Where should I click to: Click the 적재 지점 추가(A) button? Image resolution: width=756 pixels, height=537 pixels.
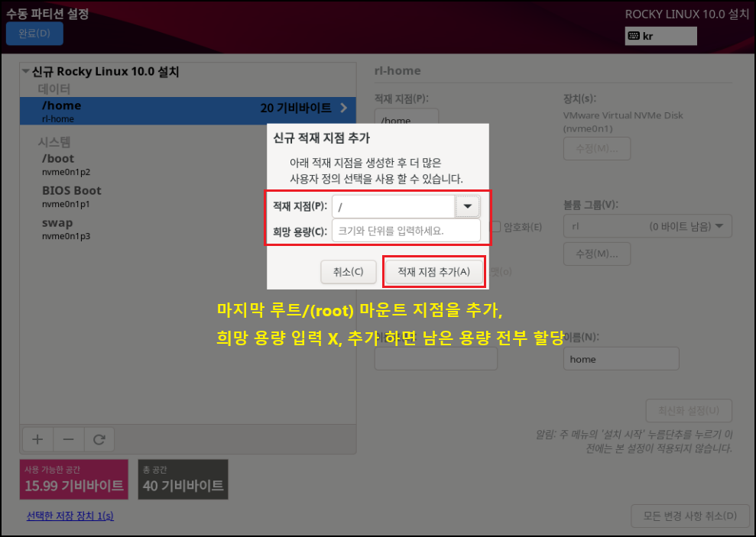click(434, 272)
